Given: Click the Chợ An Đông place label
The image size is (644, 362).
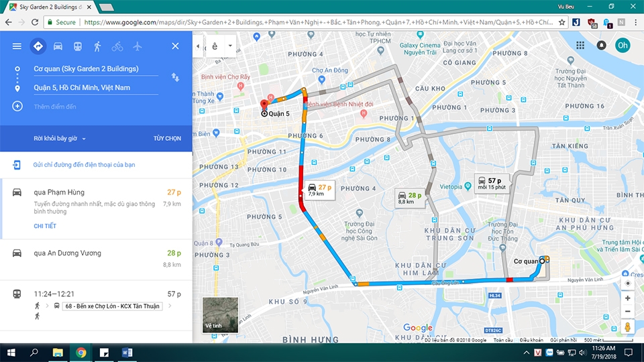Looking at the screenshot, I should pos(329,70).
